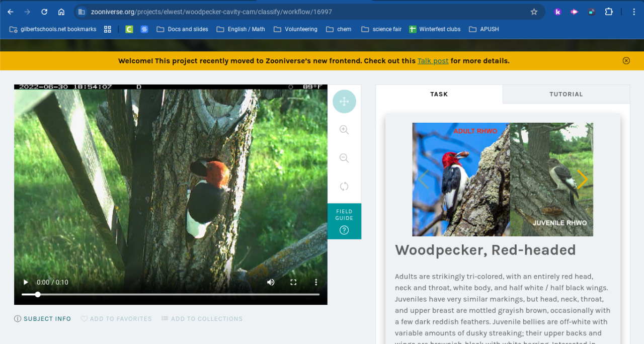Open gilbertschools.net bookmarks folder

pos(53,29)
